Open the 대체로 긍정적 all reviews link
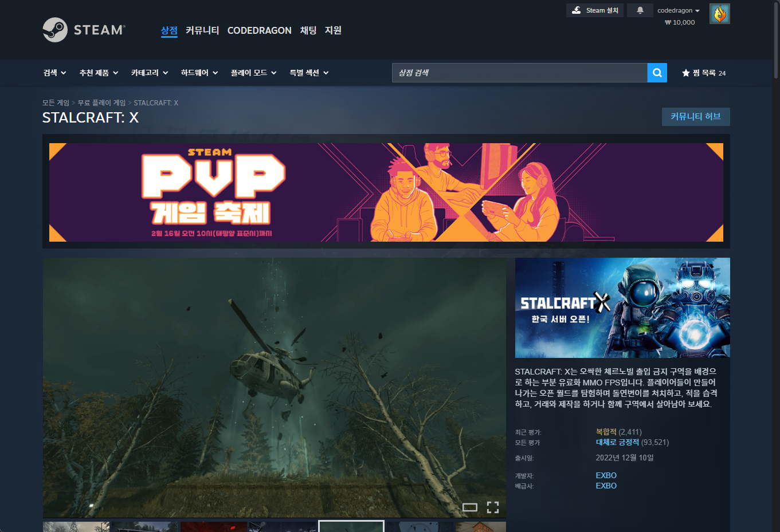This screenshot has height=532, width=780. (617, 442)
